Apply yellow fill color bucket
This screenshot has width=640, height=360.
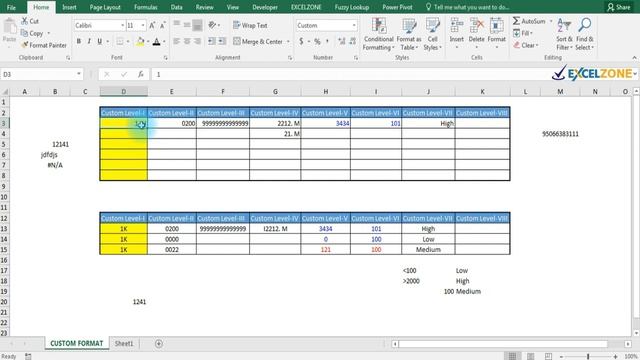[x=140, y=41]
